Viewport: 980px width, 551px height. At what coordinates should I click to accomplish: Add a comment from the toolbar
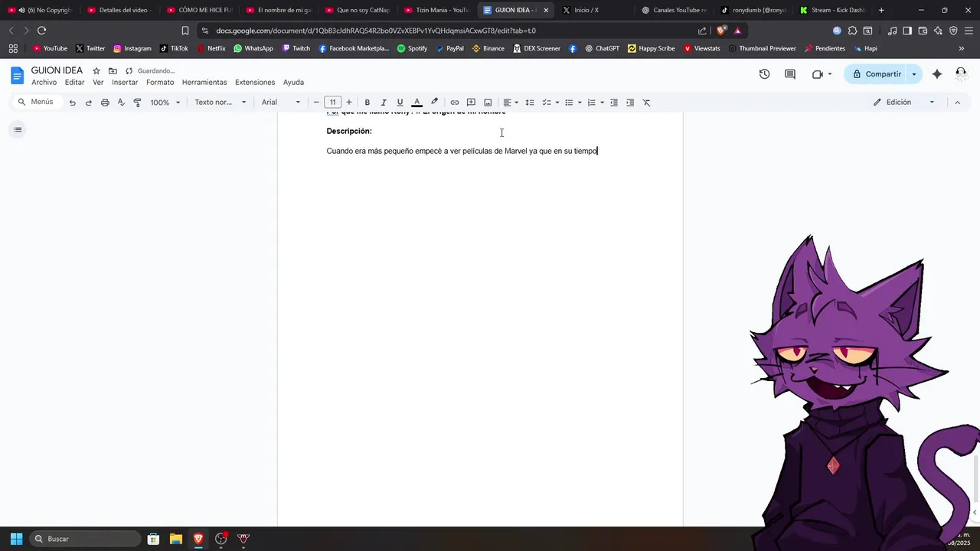pos(471,103)
